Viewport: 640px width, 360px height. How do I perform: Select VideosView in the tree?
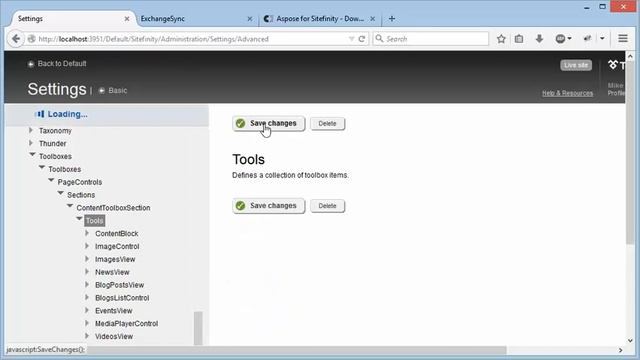pos(114,336)
